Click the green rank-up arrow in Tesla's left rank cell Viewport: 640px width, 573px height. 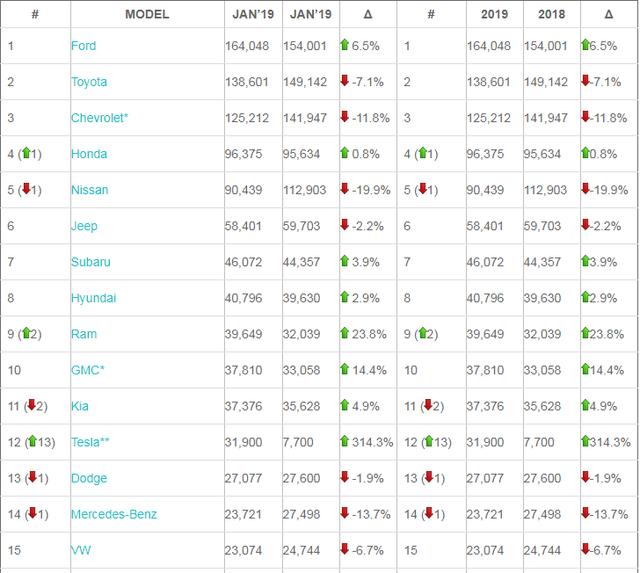tap(32, 442)
